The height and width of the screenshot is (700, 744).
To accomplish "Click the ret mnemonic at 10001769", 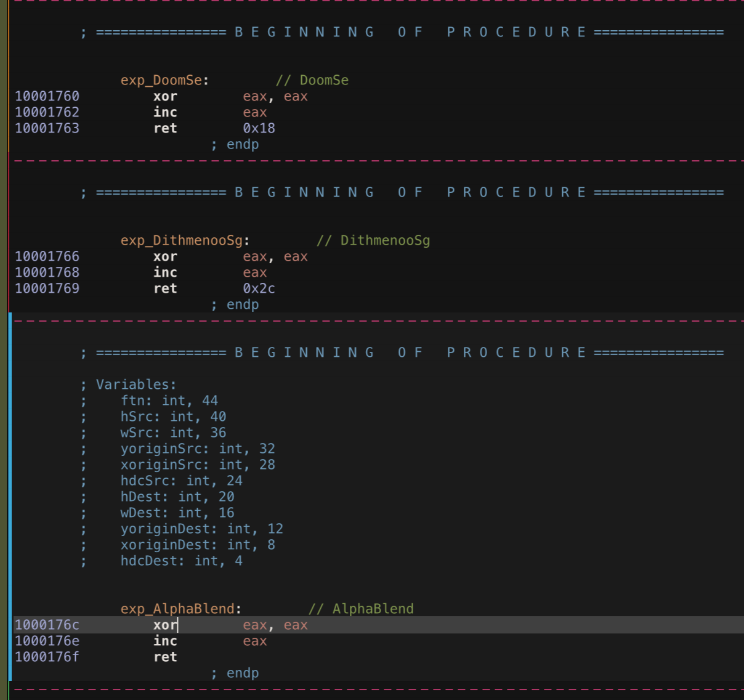I will click(x=165, y=288).
